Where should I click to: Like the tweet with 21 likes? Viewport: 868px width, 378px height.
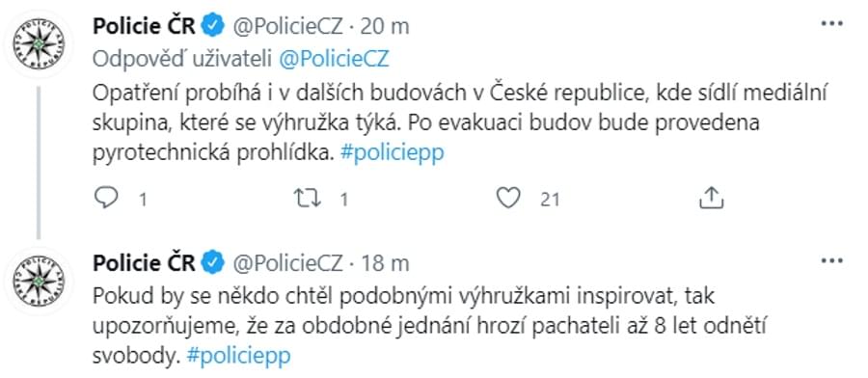508,198
